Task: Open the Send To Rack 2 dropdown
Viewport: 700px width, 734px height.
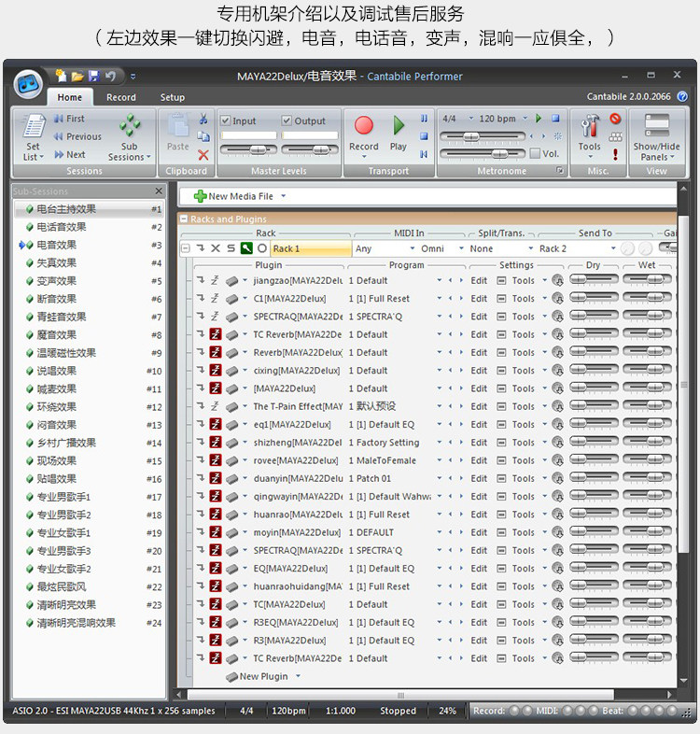Action: pyautogui.click(x=578, y=248)
